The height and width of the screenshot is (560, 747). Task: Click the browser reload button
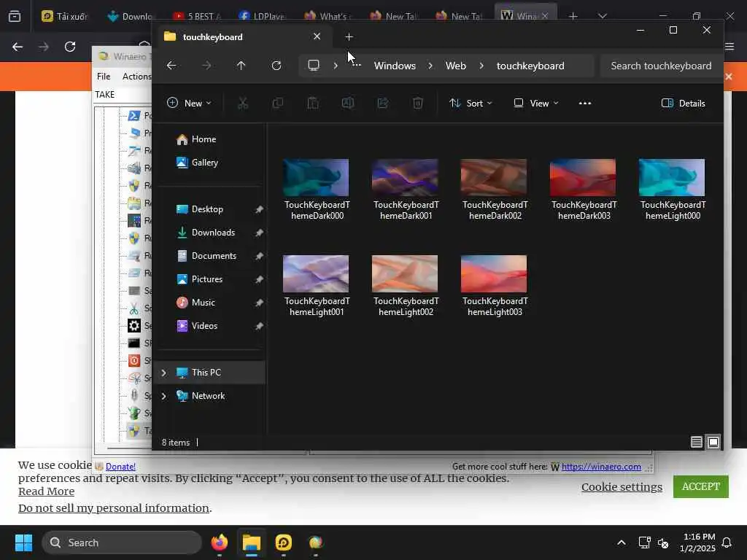tap(70, 47)
